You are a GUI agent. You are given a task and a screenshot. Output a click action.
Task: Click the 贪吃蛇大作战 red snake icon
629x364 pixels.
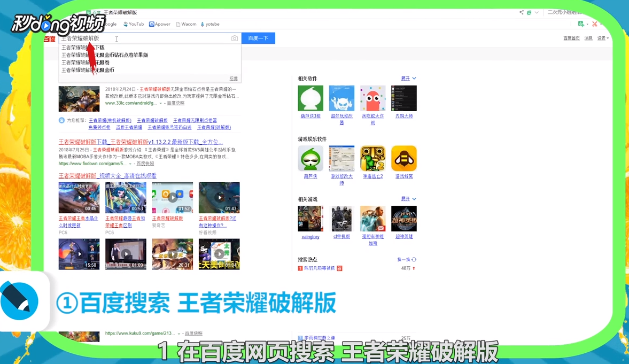click(372, 98)
